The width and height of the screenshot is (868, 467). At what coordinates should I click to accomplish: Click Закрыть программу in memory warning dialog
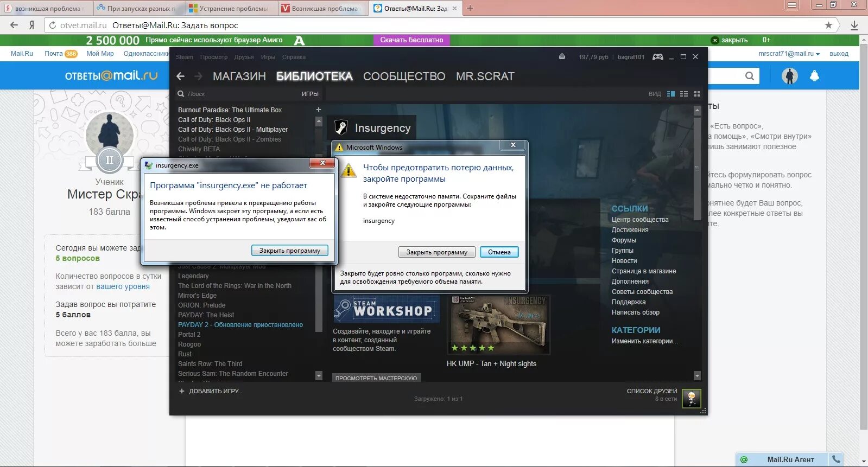pos(437,252)
